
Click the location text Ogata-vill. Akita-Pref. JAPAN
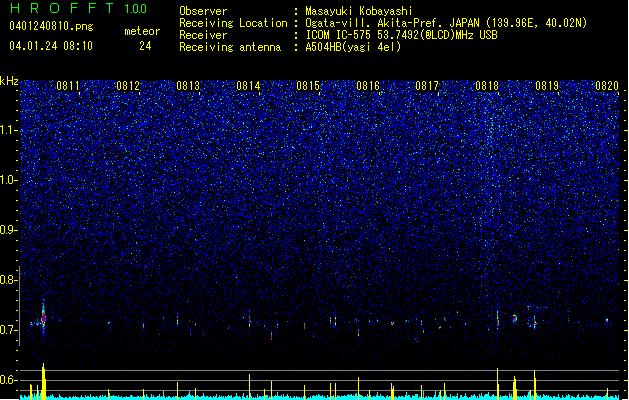tap(392, 23)
